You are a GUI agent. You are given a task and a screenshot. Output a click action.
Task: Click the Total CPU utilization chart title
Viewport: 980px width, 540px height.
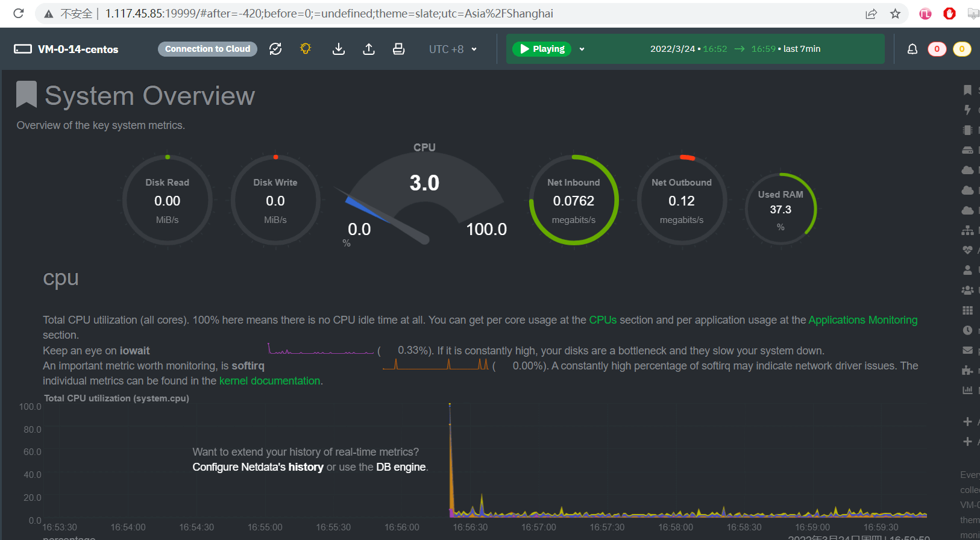(x=116, y=398)
